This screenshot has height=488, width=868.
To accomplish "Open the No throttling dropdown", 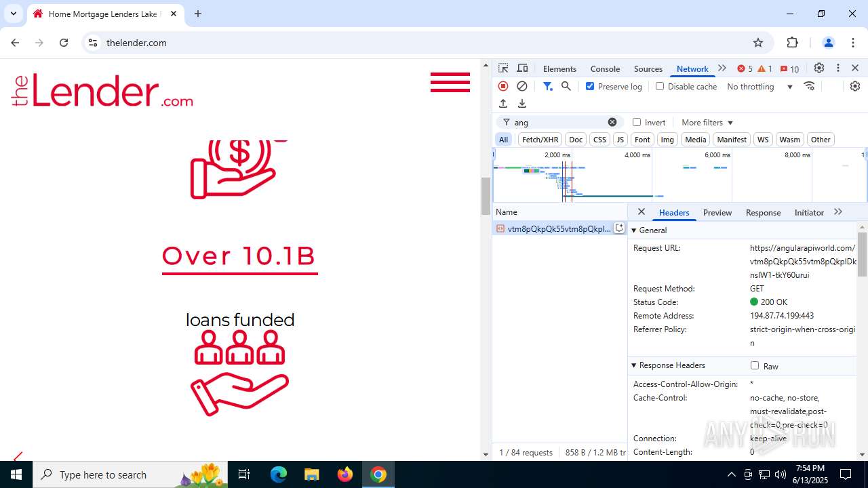I will (759, 86).
